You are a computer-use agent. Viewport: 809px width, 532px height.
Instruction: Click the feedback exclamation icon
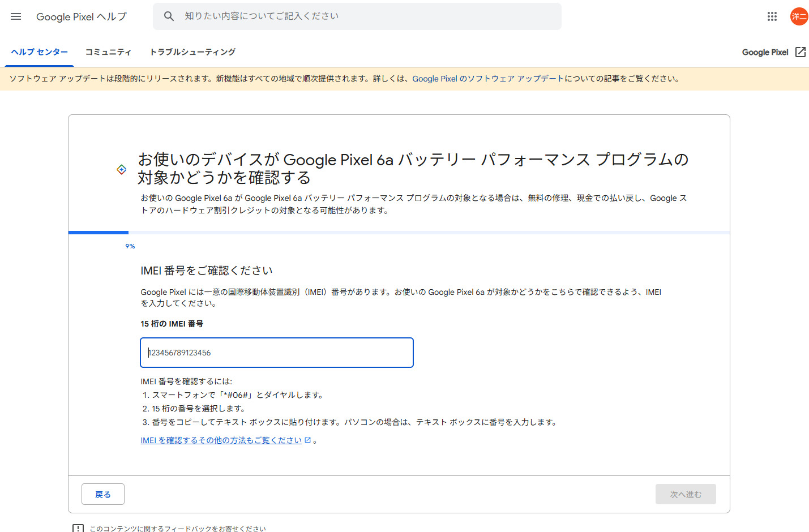pos(78,529)
